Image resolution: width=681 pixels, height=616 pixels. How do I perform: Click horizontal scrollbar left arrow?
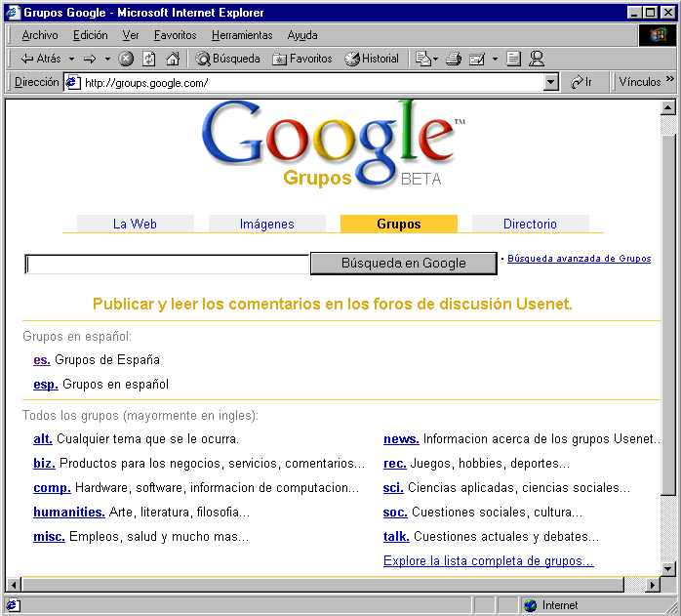tap(14, 585)
